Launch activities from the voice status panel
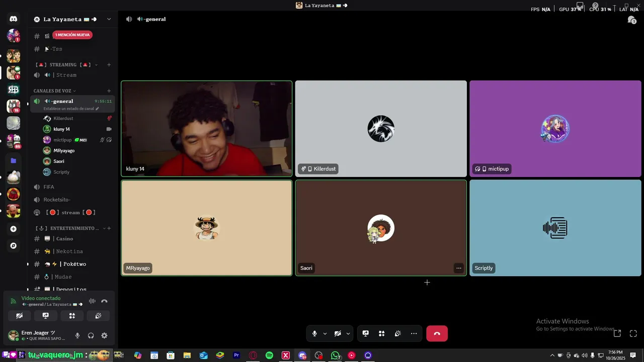 click(x=72, y=316)
